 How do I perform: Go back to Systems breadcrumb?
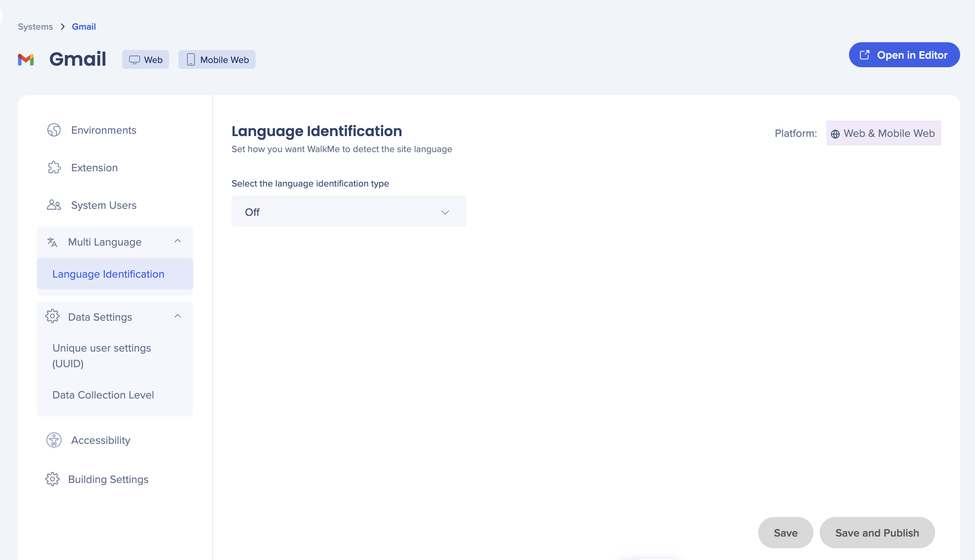[35, 27]
